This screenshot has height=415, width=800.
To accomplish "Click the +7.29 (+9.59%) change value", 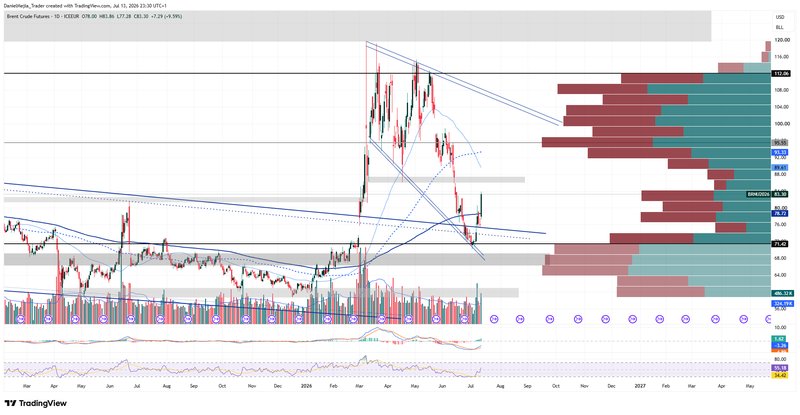I will pyautogui.click(x=166, y=16).
